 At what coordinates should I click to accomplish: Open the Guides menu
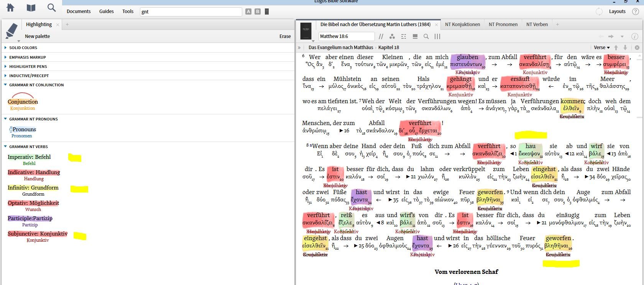click(107, 12)
